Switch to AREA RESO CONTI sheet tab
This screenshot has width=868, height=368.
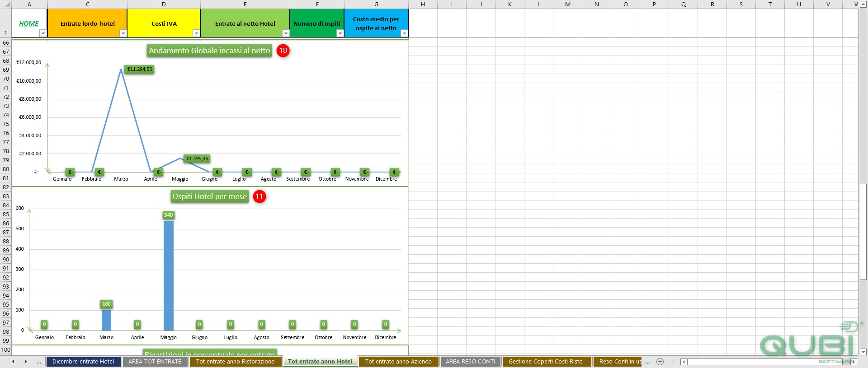(x=470, y=362)
